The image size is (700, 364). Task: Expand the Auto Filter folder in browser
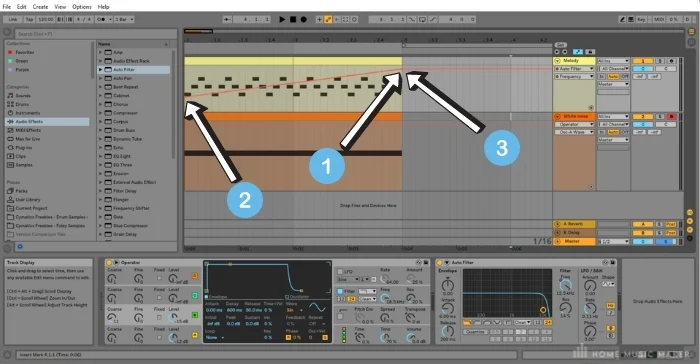click(x=100, y=70)
